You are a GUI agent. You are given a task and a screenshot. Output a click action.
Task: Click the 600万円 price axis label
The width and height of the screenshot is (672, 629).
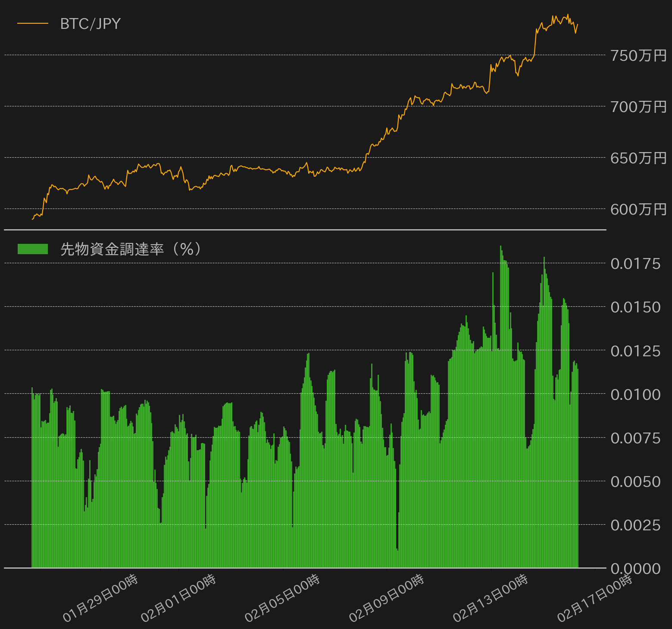638,209
